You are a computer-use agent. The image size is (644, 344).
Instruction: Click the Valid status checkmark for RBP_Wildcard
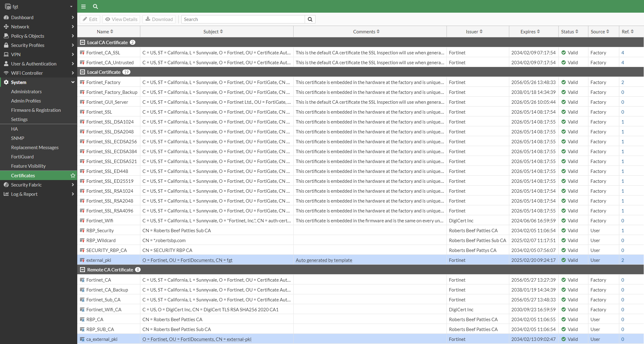[564, 240]
